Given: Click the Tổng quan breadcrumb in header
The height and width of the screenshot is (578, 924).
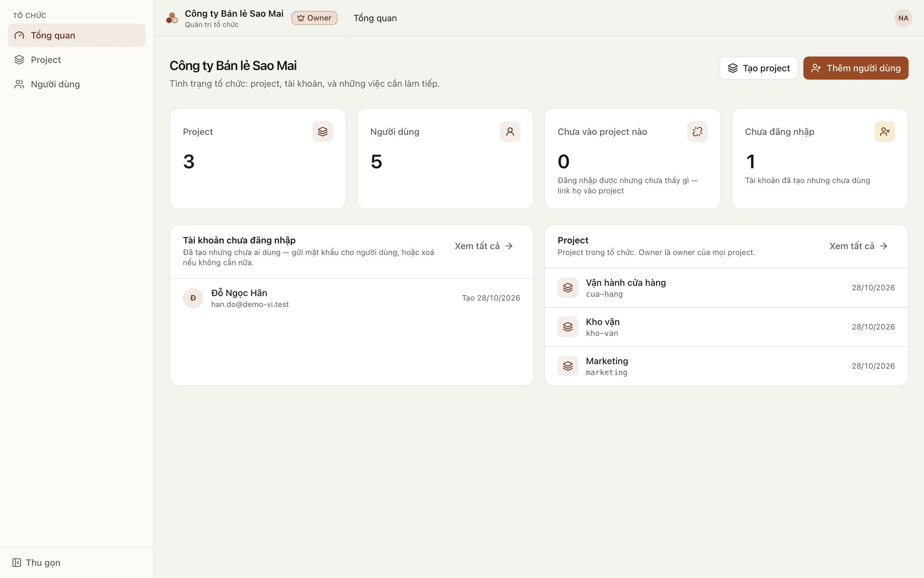Looking at the screenshot, I should click(375, 18).
